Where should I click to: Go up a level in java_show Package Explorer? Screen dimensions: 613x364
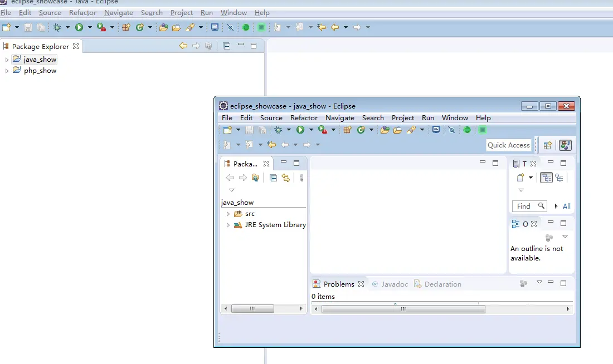[x=255, y=178]
